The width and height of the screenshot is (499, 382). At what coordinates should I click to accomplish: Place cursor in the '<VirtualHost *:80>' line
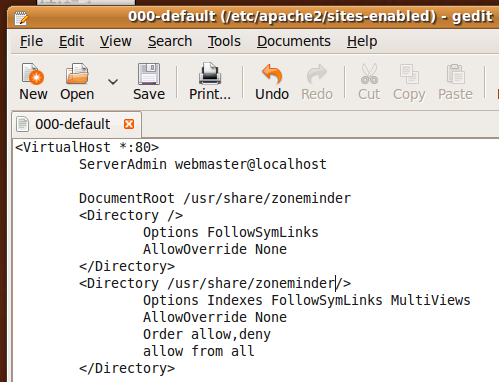(x=87, y=147)
